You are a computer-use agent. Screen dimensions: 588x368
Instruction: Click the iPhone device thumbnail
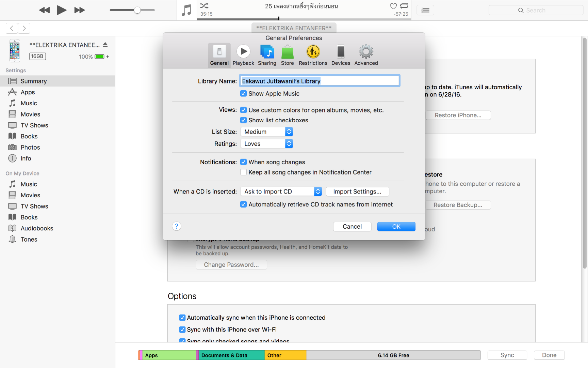(15, 51)
